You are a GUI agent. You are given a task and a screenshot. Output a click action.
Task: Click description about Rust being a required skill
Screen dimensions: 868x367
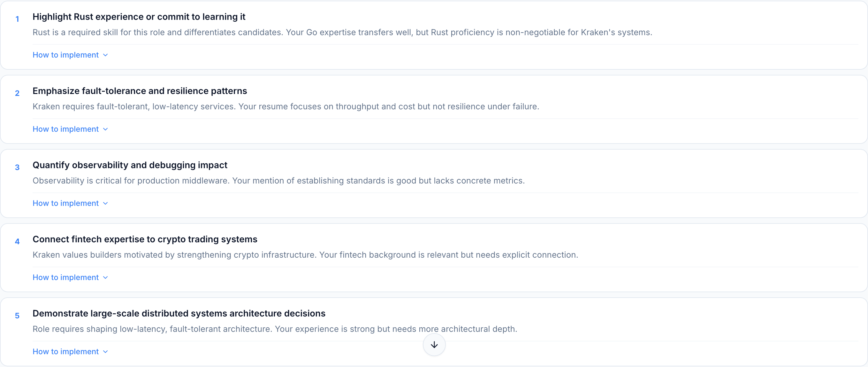(342, 32)
